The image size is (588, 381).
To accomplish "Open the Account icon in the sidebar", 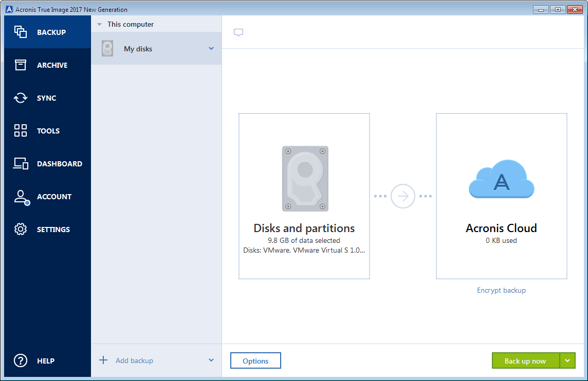I will click(x=21, y=197).
